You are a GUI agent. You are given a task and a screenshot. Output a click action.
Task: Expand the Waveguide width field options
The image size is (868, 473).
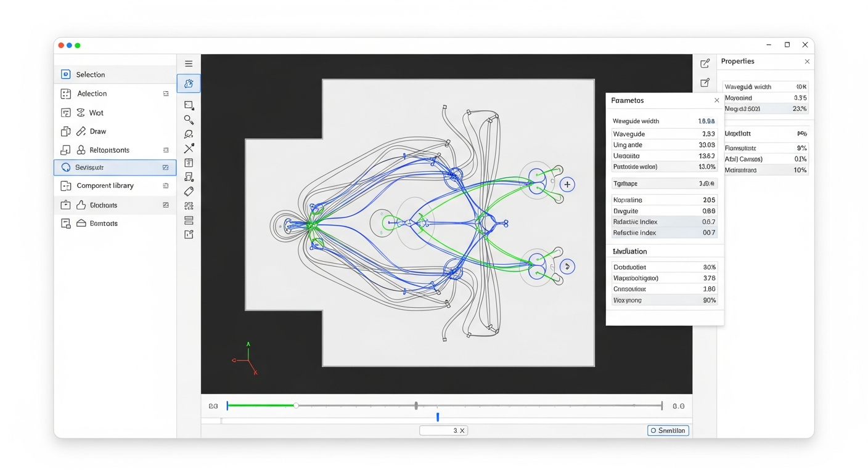pos(664,121)
